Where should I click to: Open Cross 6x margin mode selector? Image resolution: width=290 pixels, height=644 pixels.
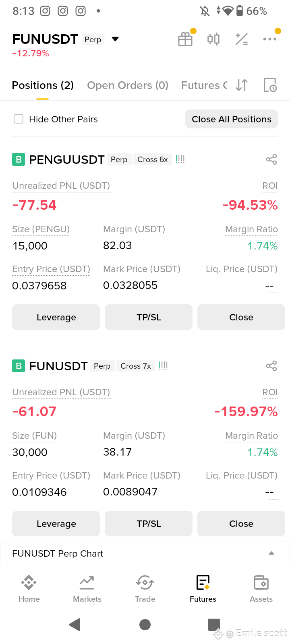coord(153,159)
